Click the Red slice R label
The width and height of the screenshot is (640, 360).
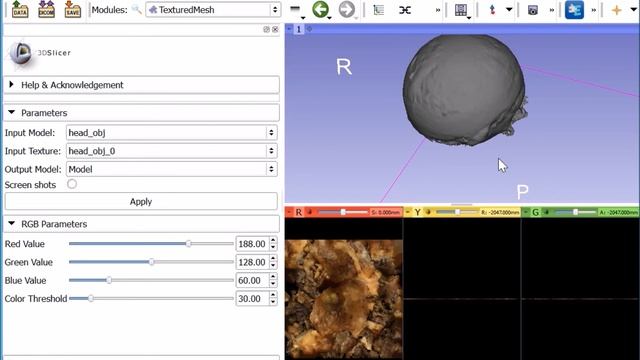click(299, 212)
